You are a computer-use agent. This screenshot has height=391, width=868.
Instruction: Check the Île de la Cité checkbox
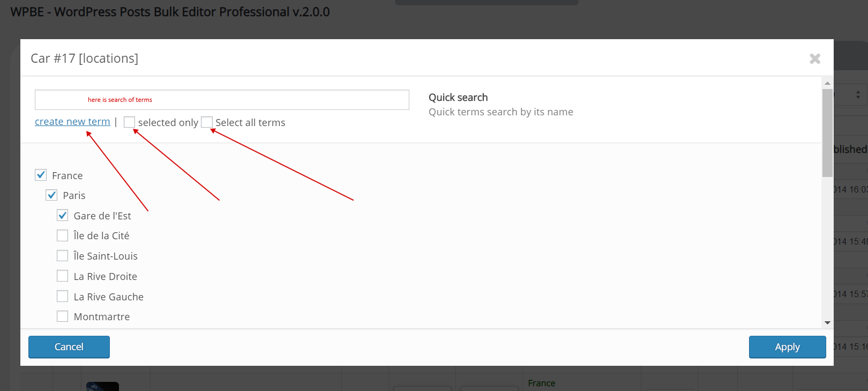pyautogui.click(x=63, y=235)
